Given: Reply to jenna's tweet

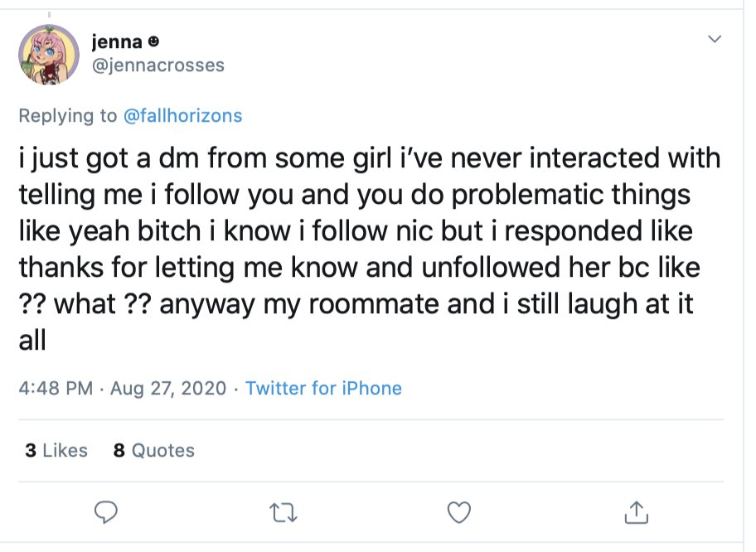Looking at the screenshot, I should coord(105,512).
